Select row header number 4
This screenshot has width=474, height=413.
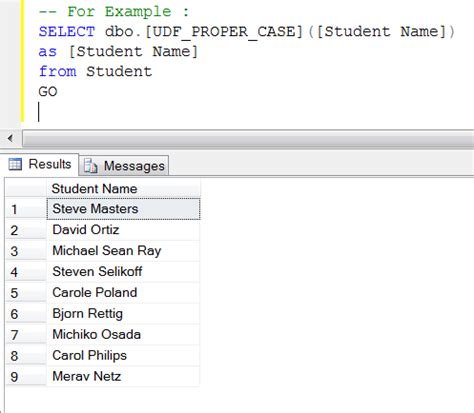click(26, 272)
